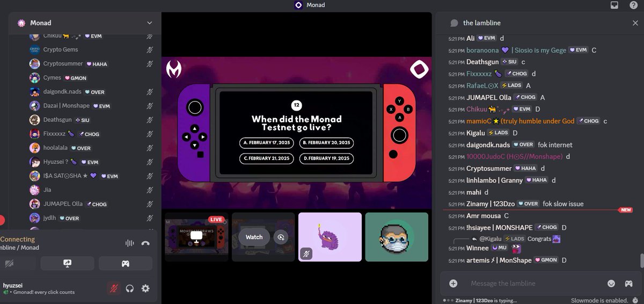Click Fixxxxxz muted mic icon in member list

coord(150,134)
